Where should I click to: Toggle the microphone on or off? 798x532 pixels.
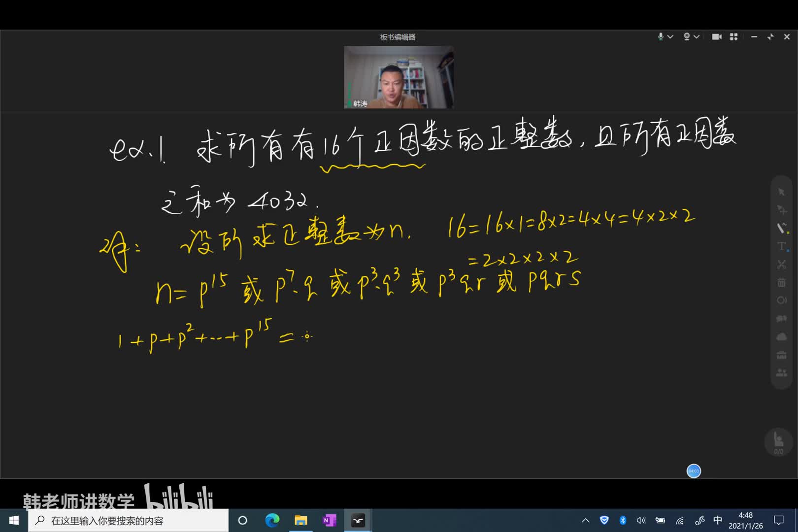click(661, 37)
